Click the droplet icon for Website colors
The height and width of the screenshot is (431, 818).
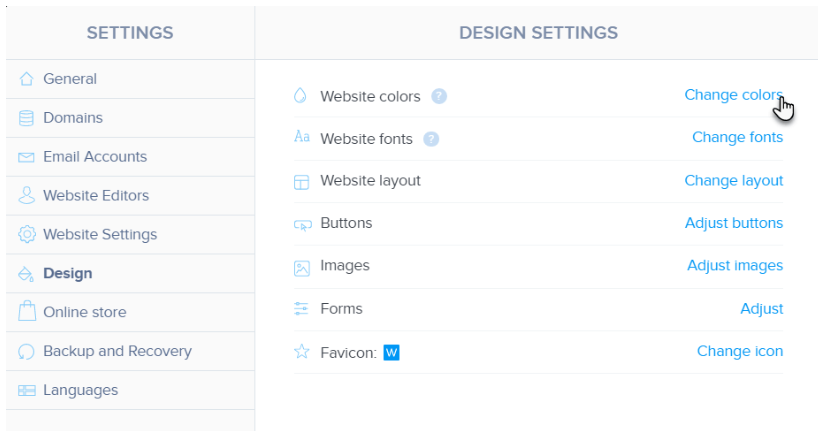point(300,95)
